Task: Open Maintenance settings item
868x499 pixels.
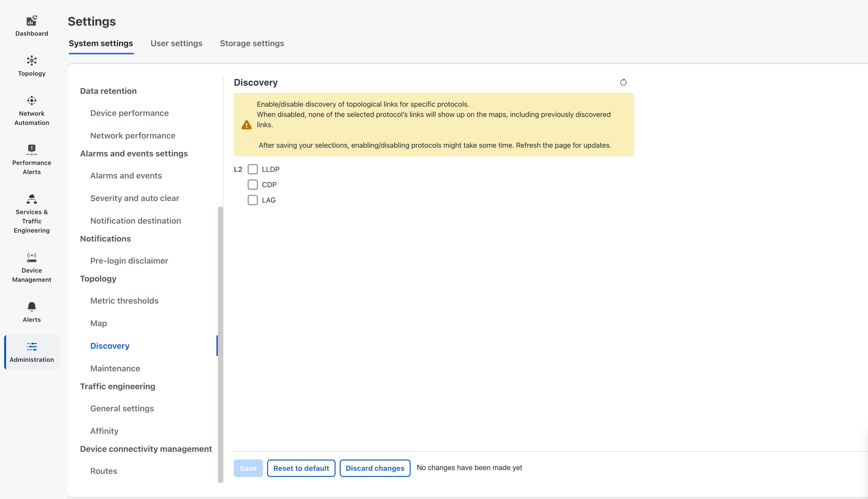Action: 115,369
